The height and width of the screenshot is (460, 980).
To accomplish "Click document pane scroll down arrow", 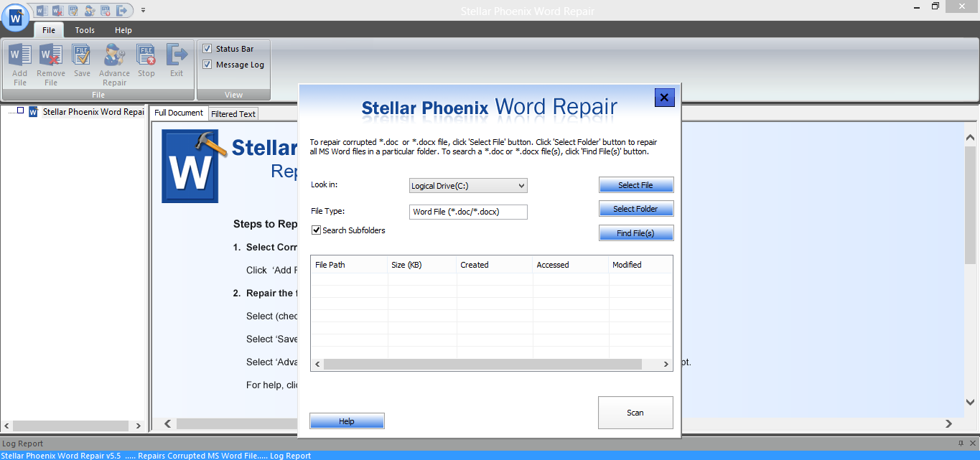I will [970, 403].
